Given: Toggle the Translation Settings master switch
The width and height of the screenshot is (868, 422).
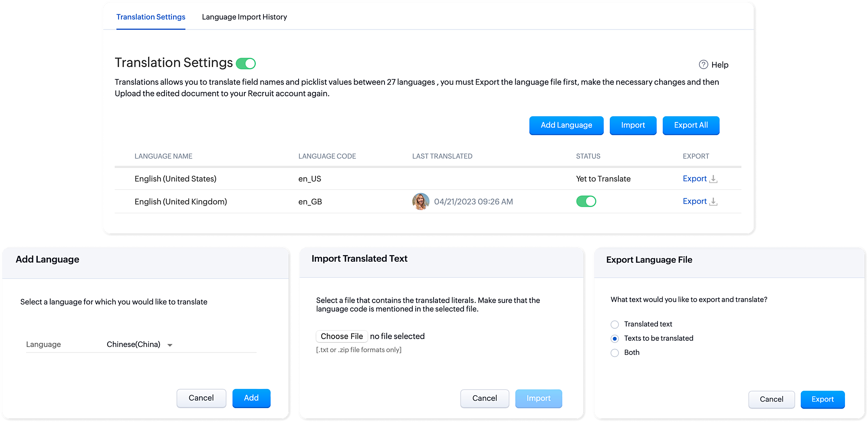Looking at the screenshot, I should point(246,63).
